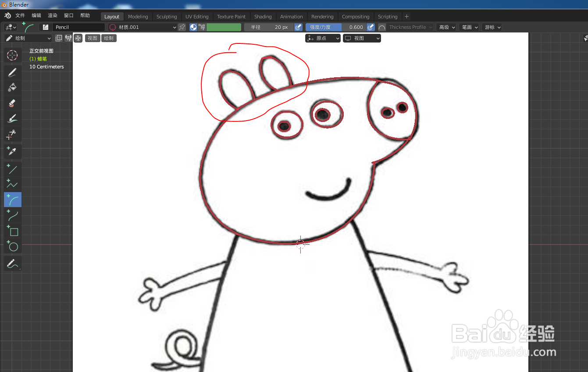Toggle the material pin button
The image size is (588, 372).
point(182,27)
